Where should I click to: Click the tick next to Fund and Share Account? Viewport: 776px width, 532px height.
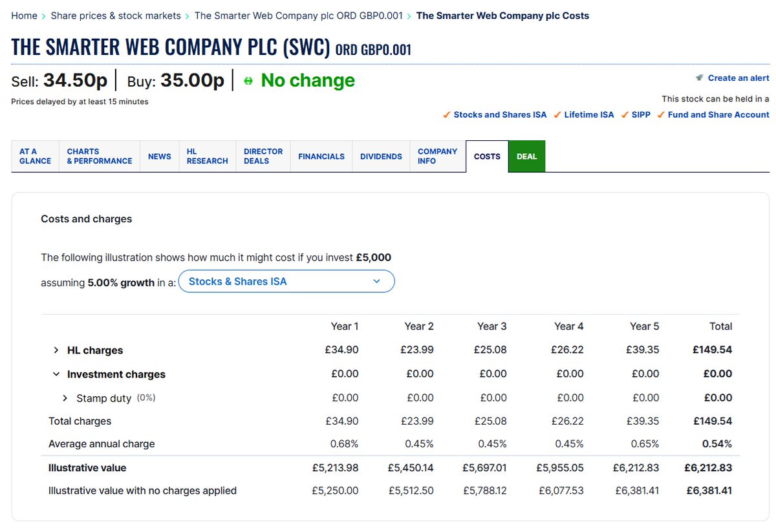pos(661,114)
